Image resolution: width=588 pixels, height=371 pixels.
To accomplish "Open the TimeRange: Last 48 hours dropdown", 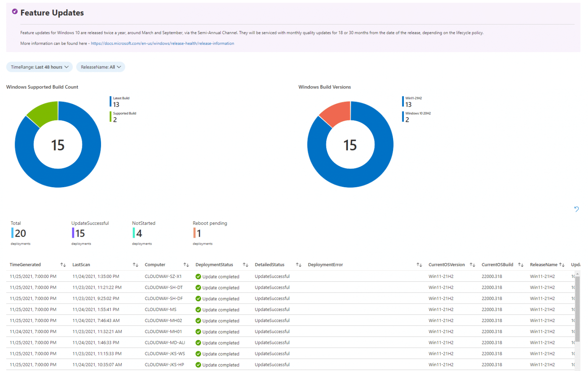I will (39, 67).
